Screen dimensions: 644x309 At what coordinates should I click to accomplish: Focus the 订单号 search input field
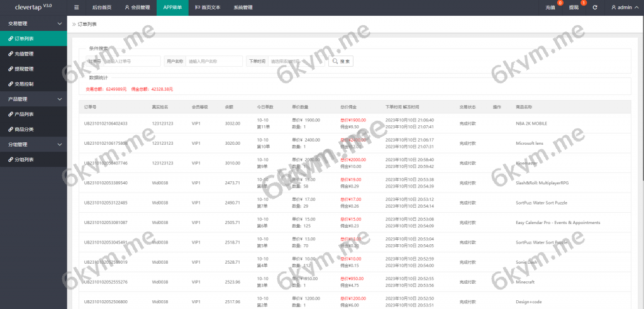[131, 61]
